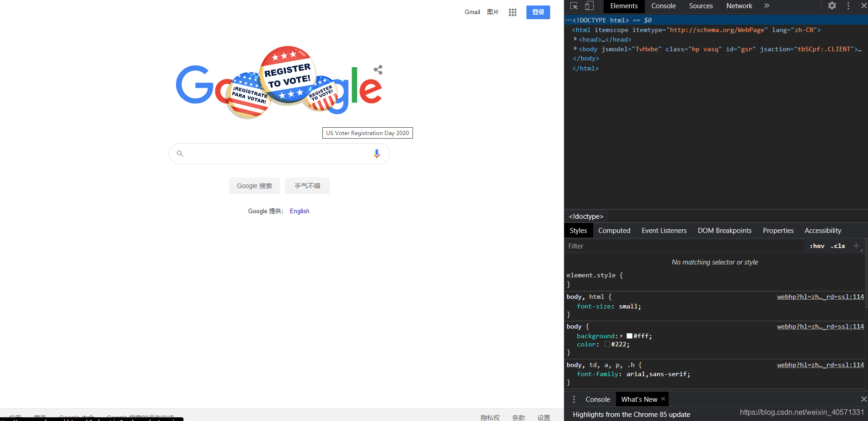Screen dimensions: 868x421
Task: Open source link for body, html rule
Action: [820, 297]
